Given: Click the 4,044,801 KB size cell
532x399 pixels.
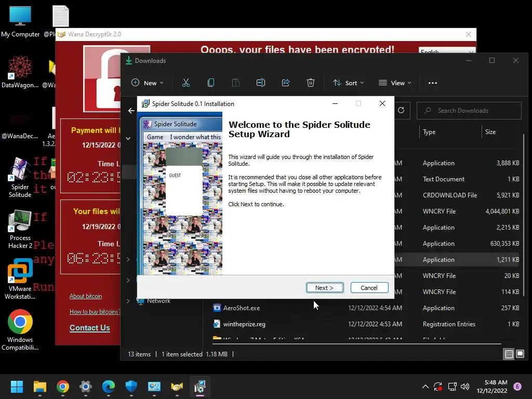Looking at the screenshot, I should pyautogui.click(x=502, y=211).
